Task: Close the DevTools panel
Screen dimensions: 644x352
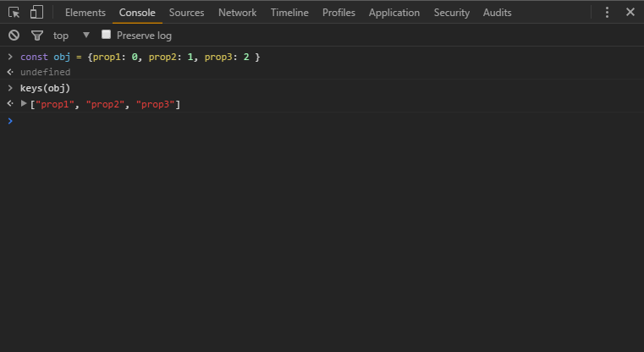Action: [630, 13]
